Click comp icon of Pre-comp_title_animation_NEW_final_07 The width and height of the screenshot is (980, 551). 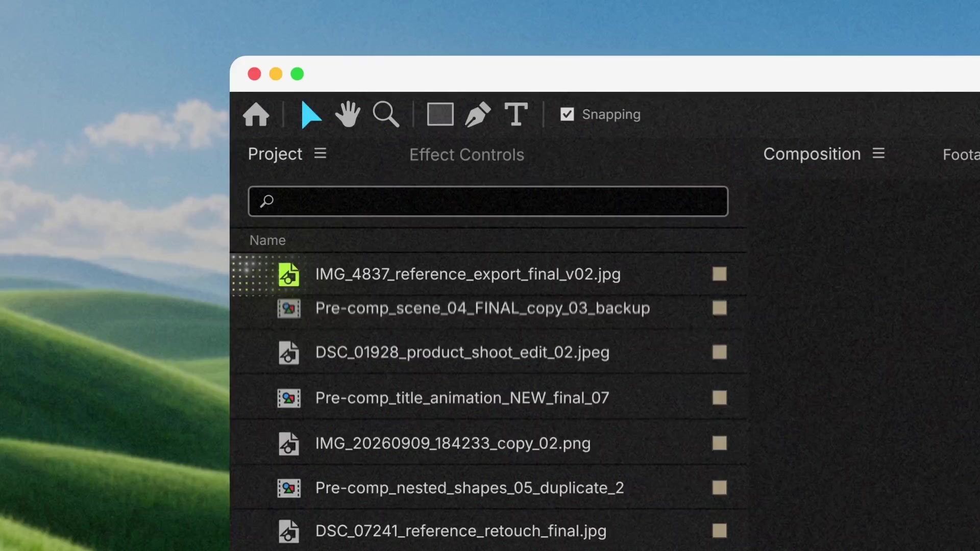pyautogui.click(x=289, y=398)
